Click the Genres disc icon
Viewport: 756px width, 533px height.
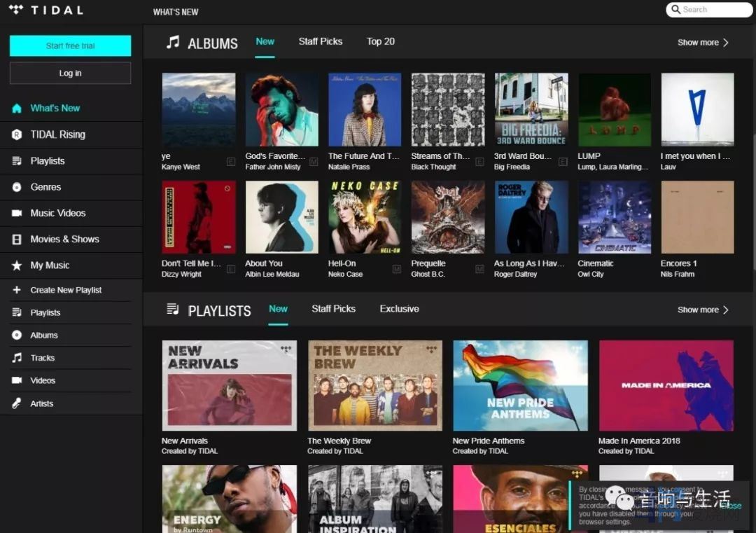pyautogui.click(x=17, y=187)
